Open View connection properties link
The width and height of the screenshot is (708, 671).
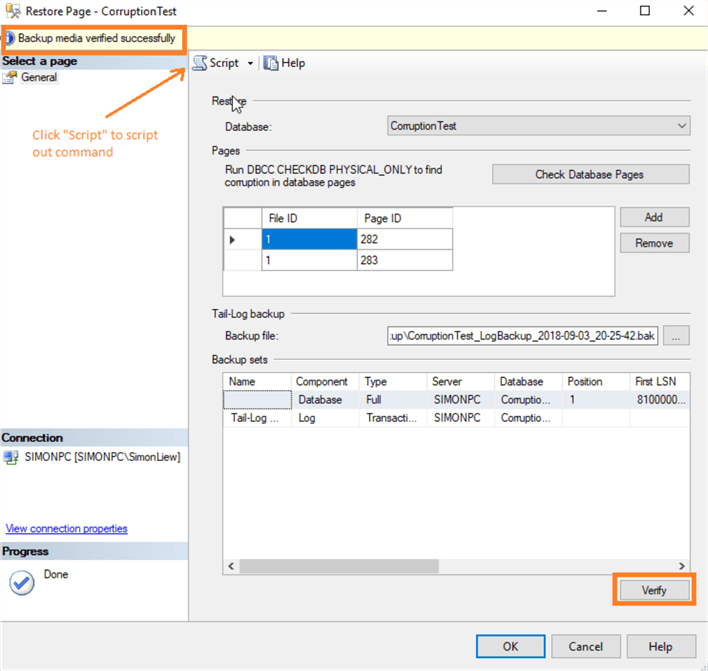(67, 528)
